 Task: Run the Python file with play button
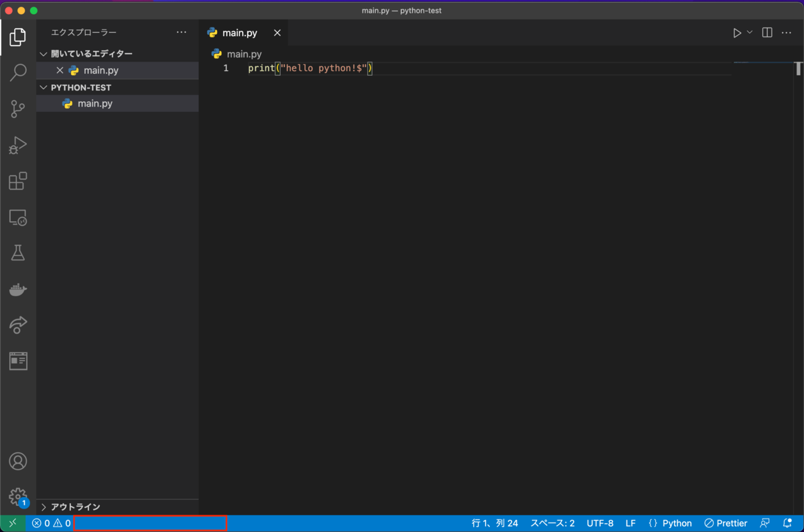[737, 33]
